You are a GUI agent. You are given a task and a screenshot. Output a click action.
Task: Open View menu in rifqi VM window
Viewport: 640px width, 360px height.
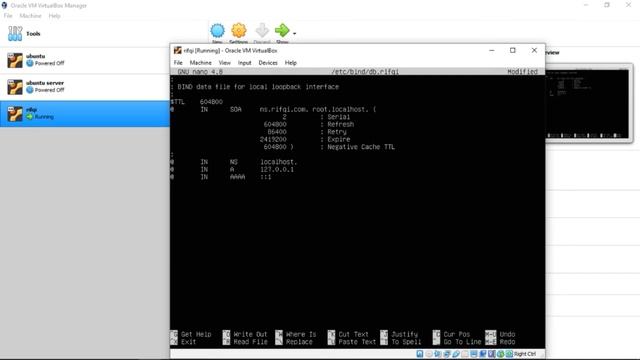pyautogui.click(x=224, y=63)
